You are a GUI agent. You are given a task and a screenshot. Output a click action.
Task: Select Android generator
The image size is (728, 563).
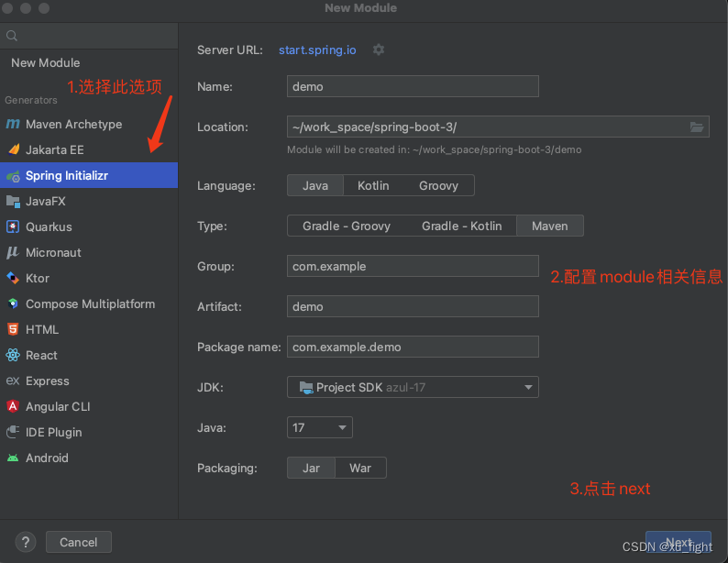(x=89, y=458)
